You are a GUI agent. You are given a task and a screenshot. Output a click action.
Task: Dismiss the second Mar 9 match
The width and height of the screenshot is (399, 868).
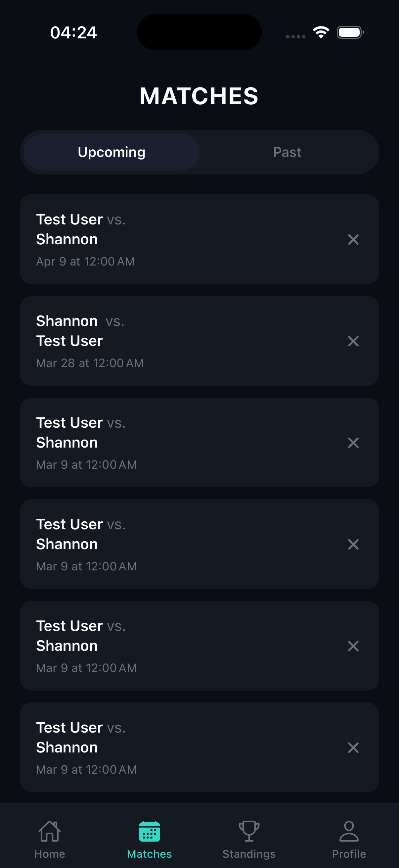353,544
